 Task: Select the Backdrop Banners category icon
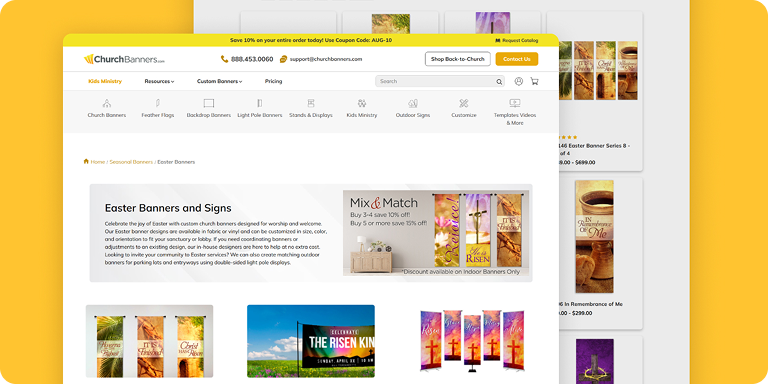pyautogui.click(x=209, y=103)
